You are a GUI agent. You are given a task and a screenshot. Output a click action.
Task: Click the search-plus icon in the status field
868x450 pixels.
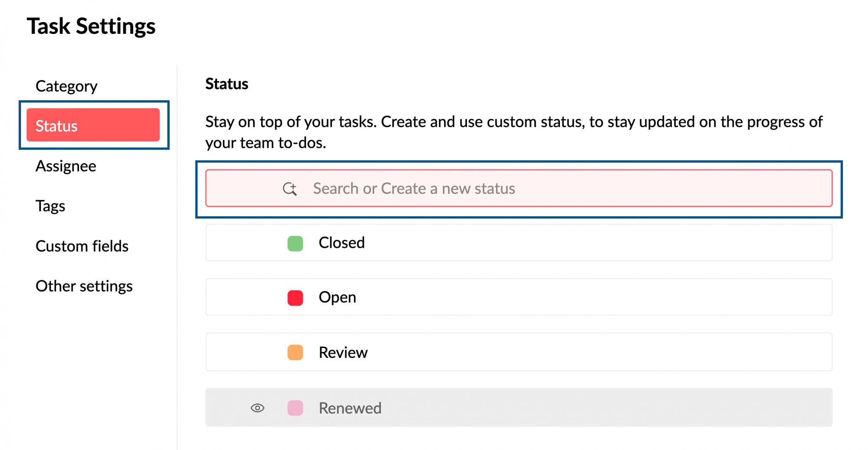pos(289,189)
